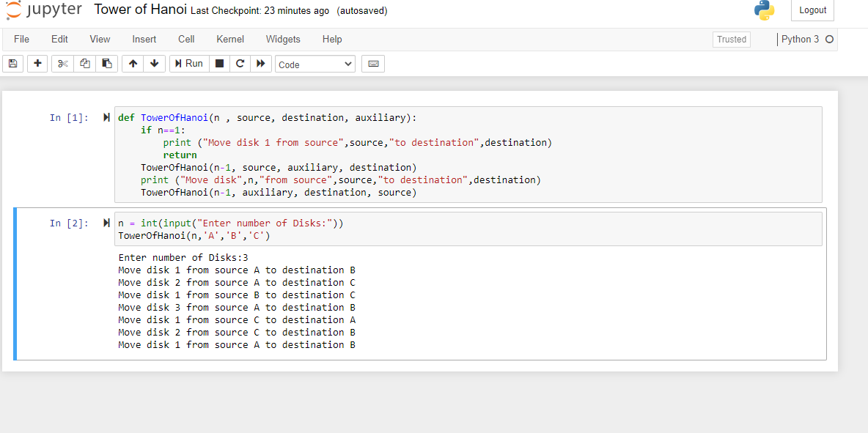Click the TowerOfHanoi(n,'A','B','C') call line

point(194,236)
